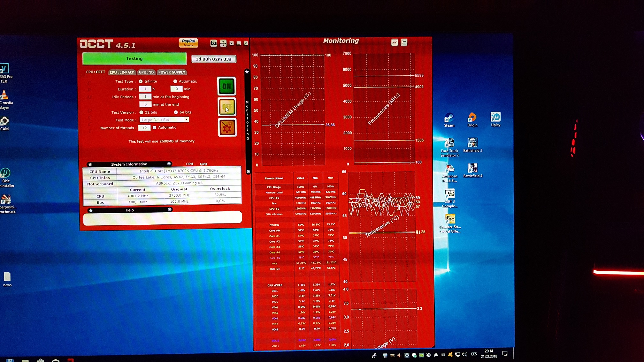
Task: Collapse the System Information panel arrow
Action: (169, 164)
